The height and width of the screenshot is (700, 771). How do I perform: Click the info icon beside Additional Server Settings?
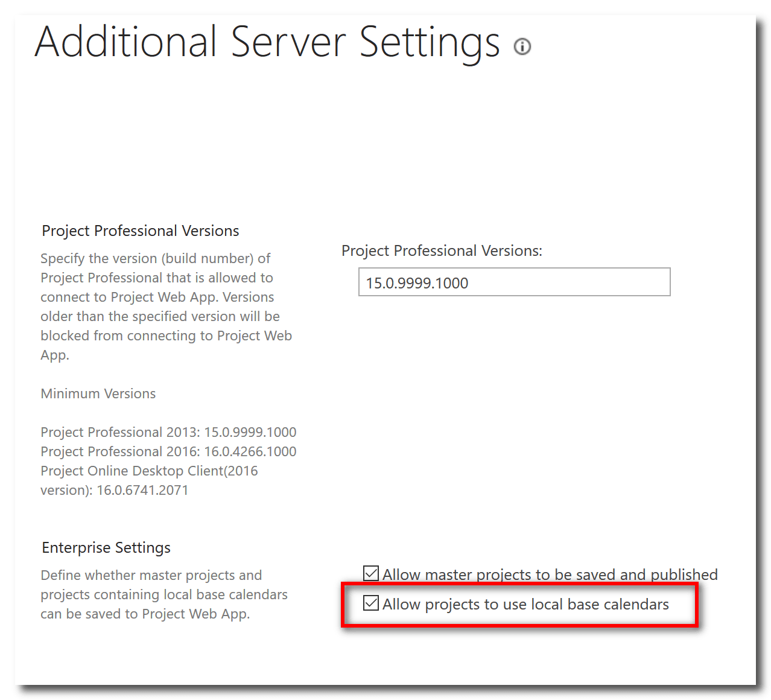[x=522, y=46]
